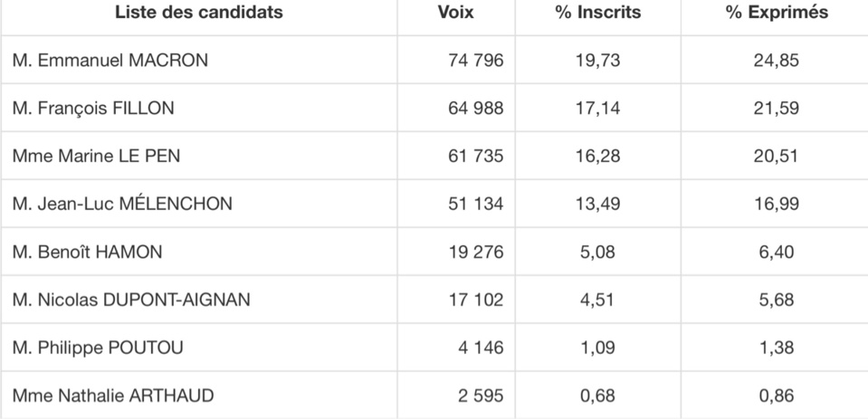Click Macron's vote count 74 796

[x=475, y=61]
